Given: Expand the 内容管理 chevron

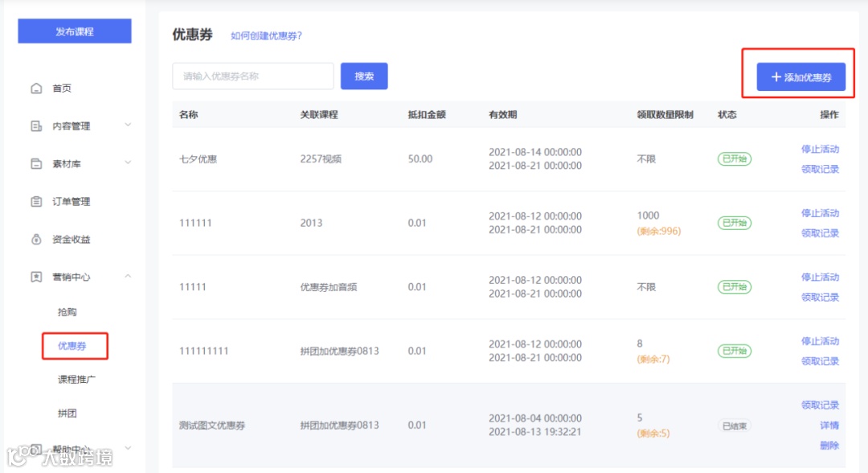Looking at the screenshot, I should pos(128,125).
